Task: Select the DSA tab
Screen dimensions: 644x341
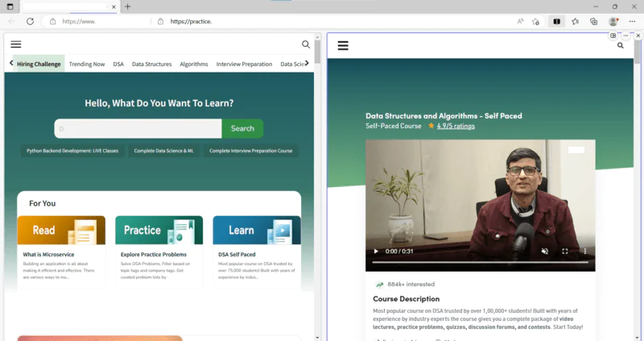Action: click(x=118, y=64)
